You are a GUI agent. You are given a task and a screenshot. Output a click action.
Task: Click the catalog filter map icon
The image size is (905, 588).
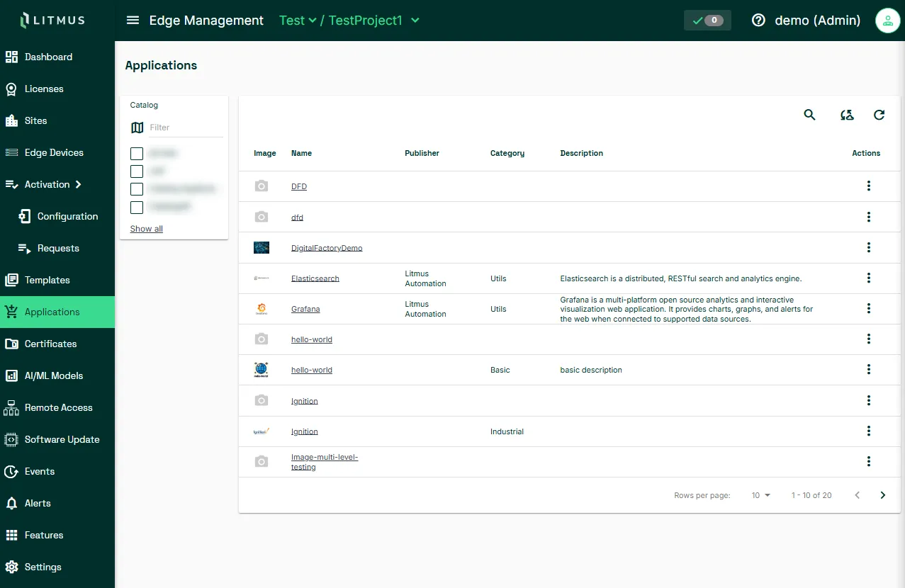[x=137, y=128]
